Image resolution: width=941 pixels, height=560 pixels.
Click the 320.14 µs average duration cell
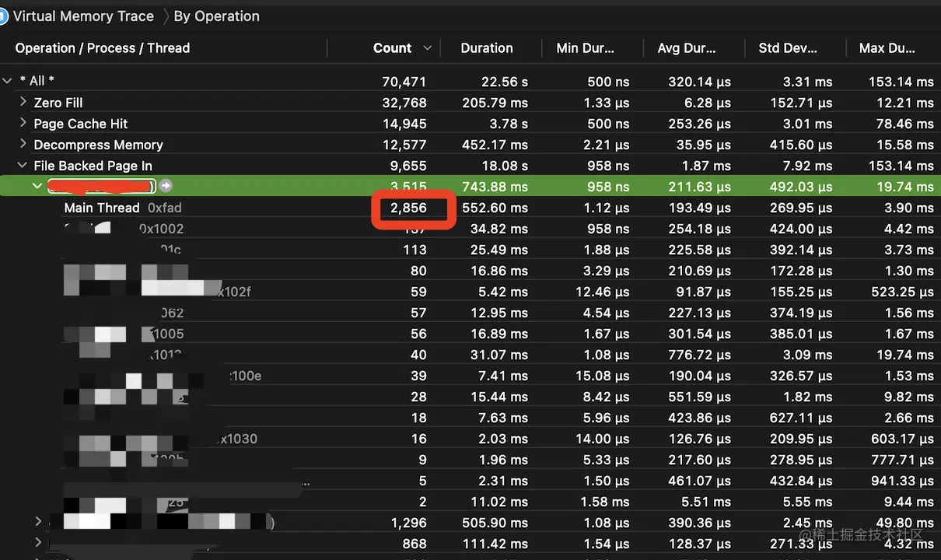click(x=699, y=82)
